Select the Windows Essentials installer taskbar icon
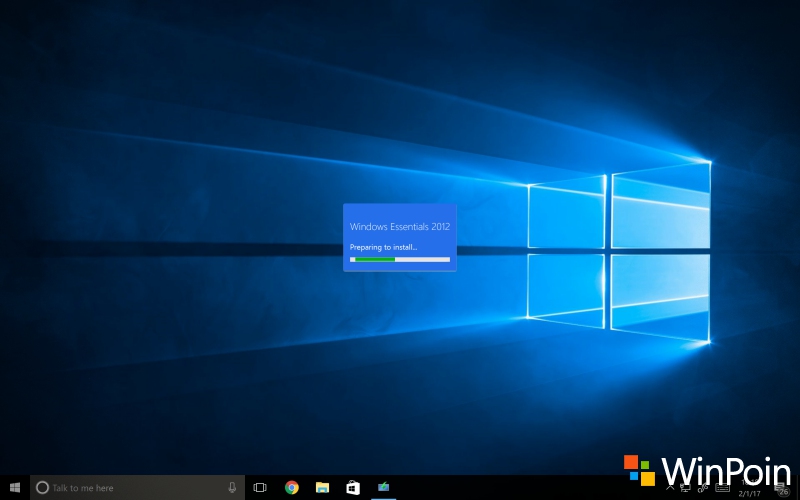 click(384, 488)
